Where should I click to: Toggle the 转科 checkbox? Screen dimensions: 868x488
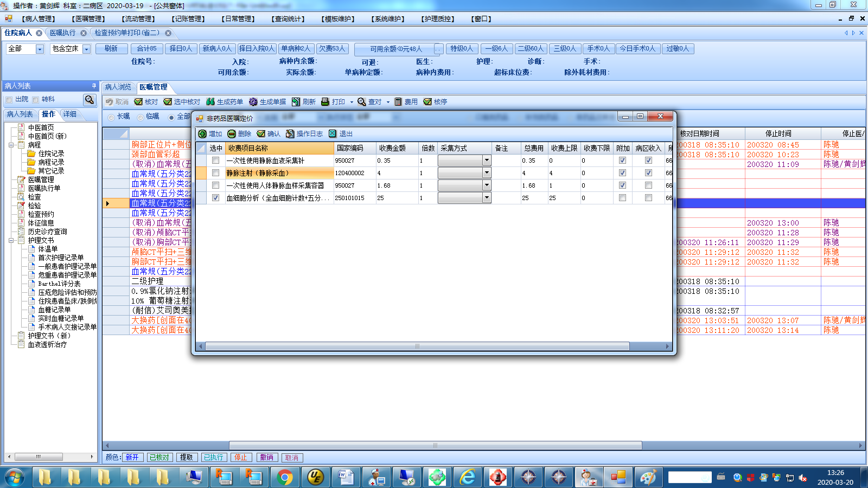tap(35, 100)
